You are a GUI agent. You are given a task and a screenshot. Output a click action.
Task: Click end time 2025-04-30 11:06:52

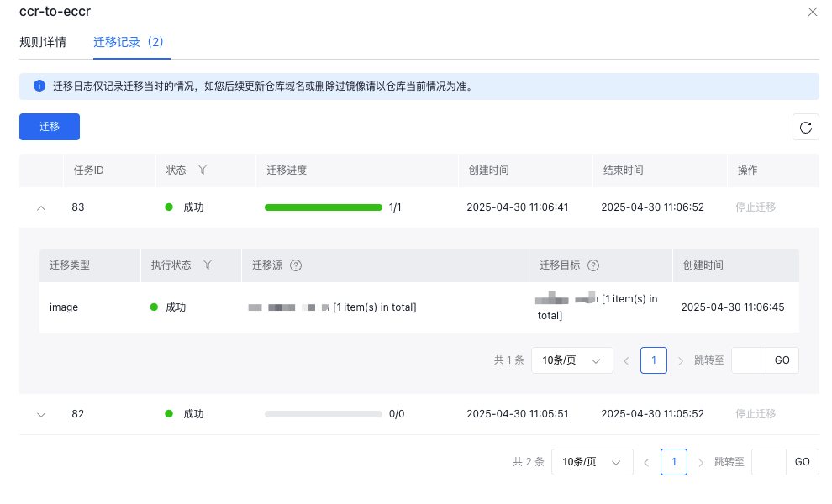[653, 207]
